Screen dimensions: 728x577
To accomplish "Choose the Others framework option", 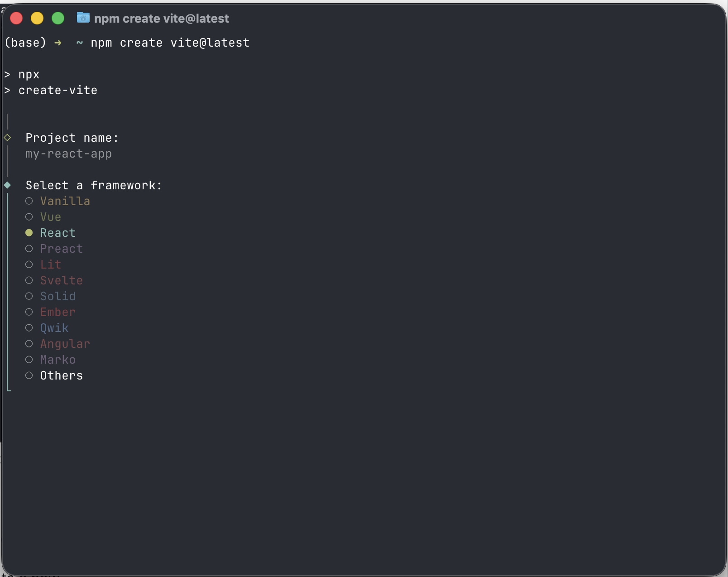I will tap(61, 375).
